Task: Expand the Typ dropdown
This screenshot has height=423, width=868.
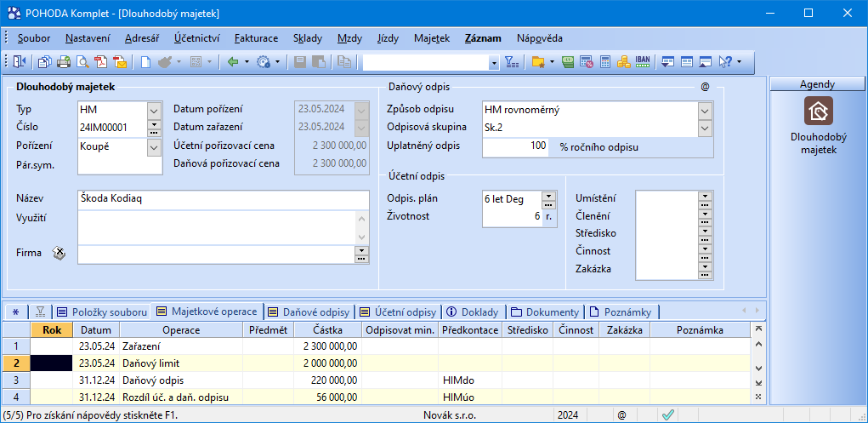Action: [x=154, y=110]
